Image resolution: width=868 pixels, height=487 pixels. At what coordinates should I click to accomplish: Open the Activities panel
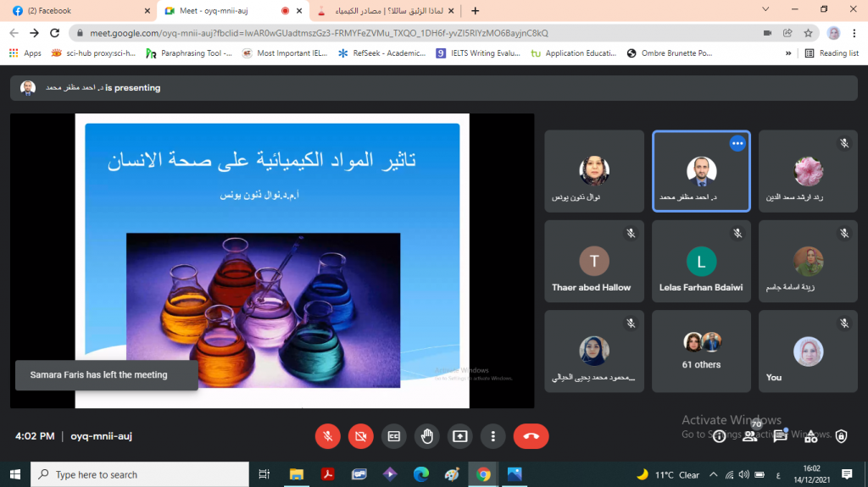click(811, 436)
